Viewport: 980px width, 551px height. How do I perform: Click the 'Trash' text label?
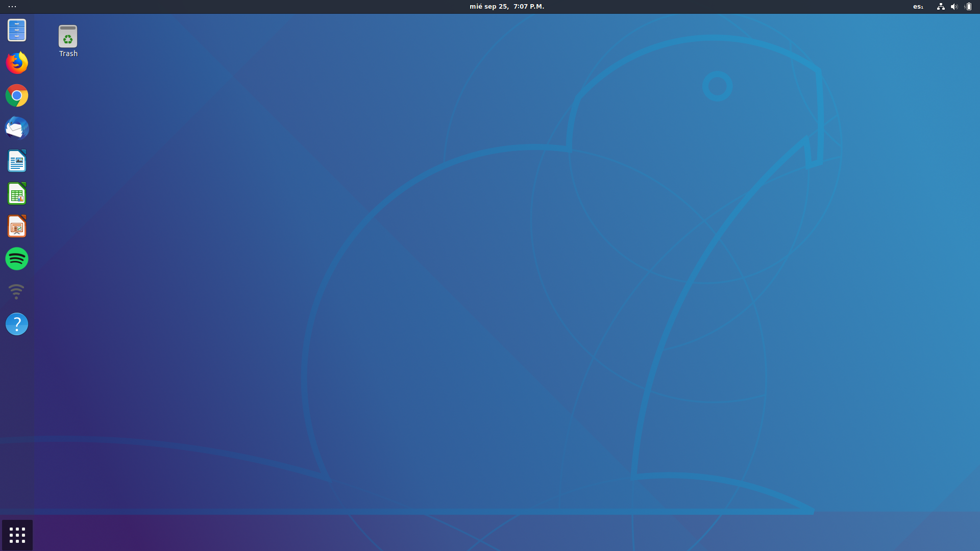pyautogui.click(x=68, y=54)
